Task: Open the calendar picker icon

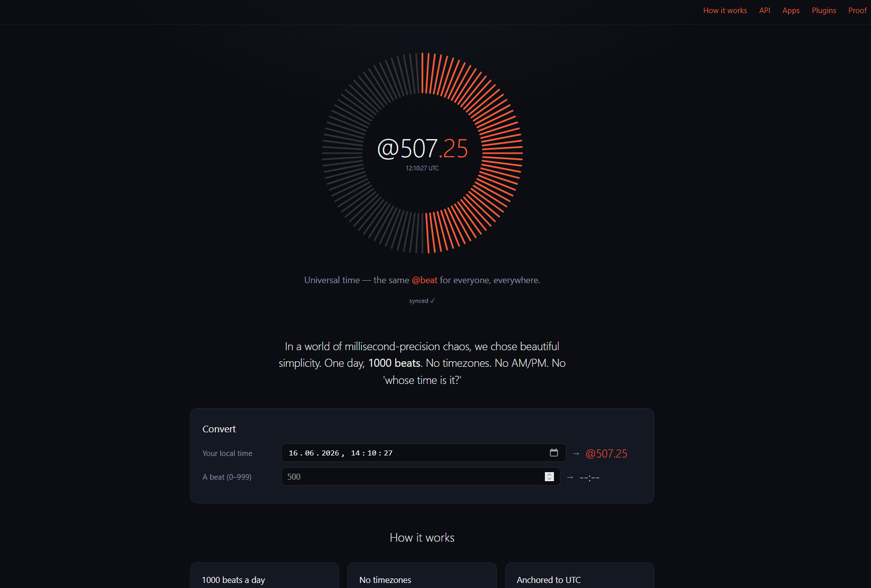Action: coord(553,452)
